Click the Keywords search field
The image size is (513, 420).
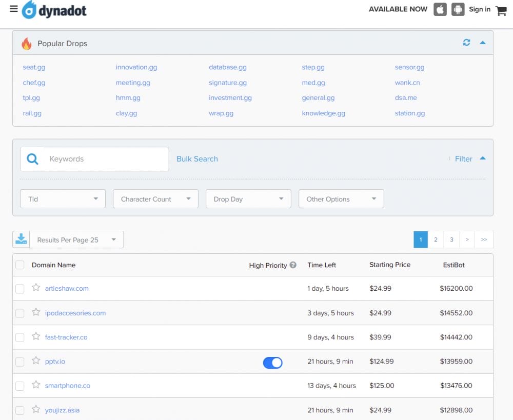click(x=105, y=159)
